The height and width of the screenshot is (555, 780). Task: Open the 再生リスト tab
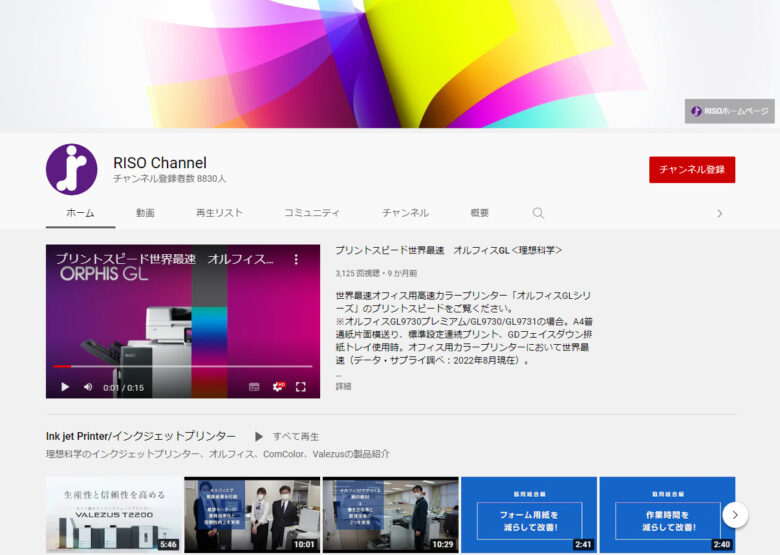pos(219,213)
